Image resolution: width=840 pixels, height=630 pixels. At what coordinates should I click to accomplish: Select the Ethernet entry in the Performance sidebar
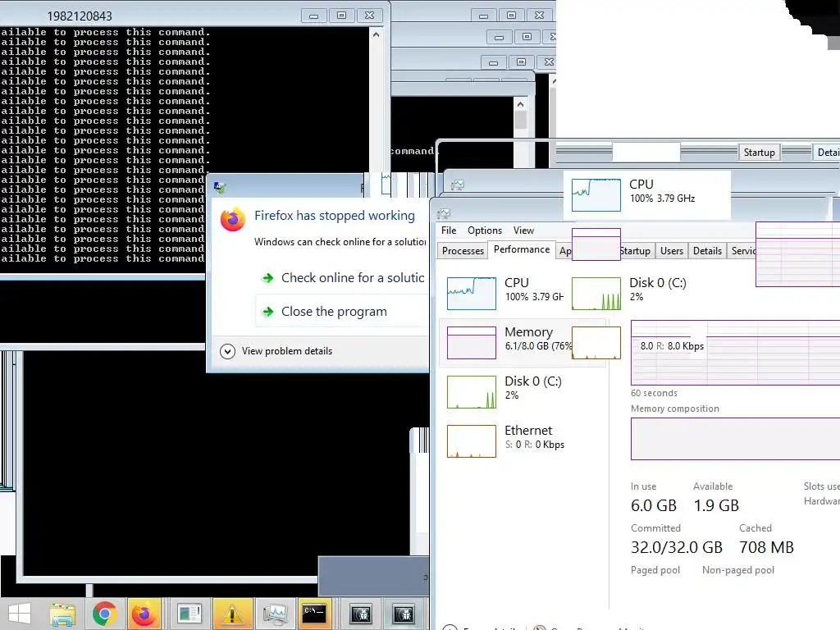pyautogui.click(x=523, y=441)
